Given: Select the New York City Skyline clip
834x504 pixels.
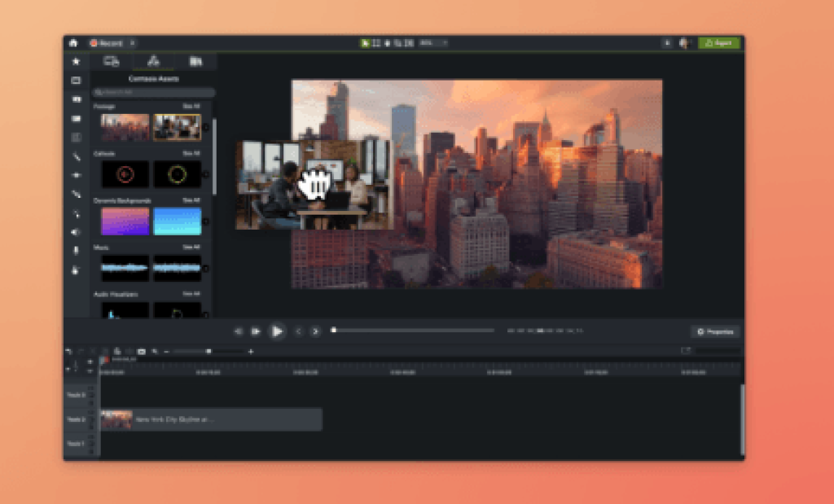Looking at the screenshot, I should point(212,420).
